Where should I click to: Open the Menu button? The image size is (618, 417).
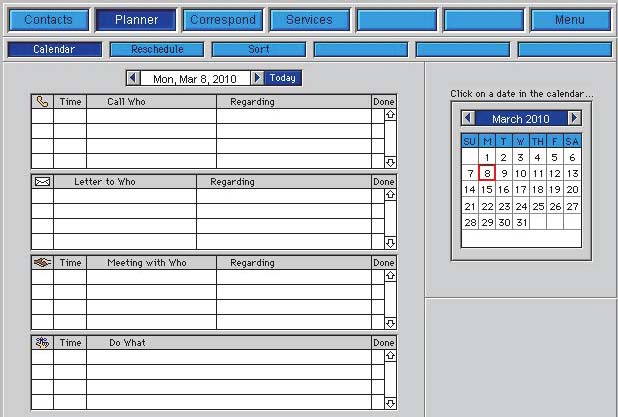pyautogui.click(x=570, y=20)
